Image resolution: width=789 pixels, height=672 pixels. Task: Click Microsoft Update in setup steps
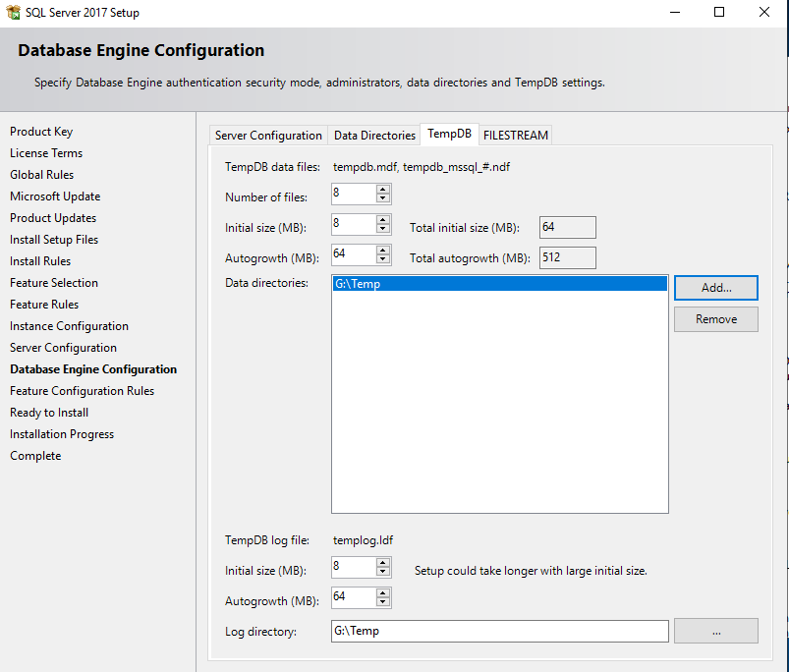55,196
